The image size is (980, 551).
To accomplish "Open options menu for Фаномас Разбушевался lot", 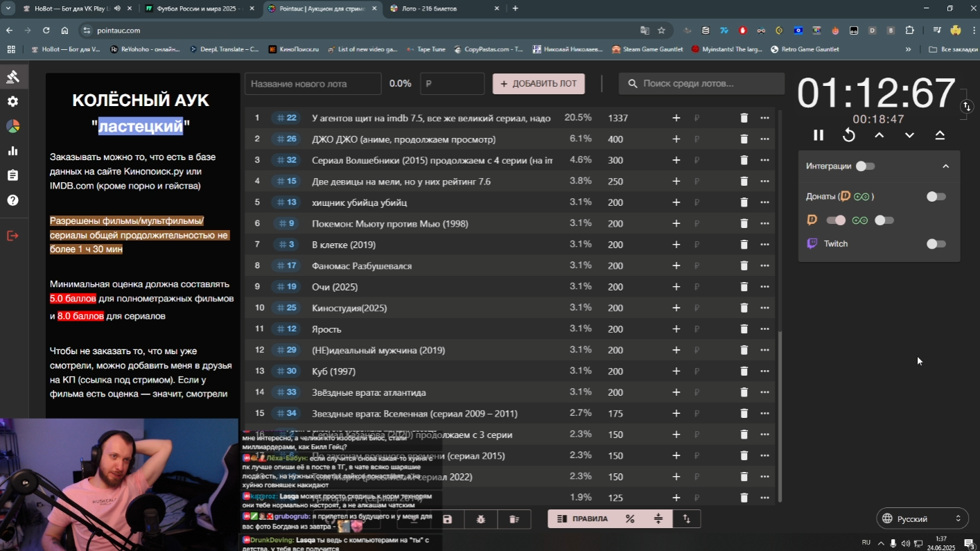I will 764,266.
